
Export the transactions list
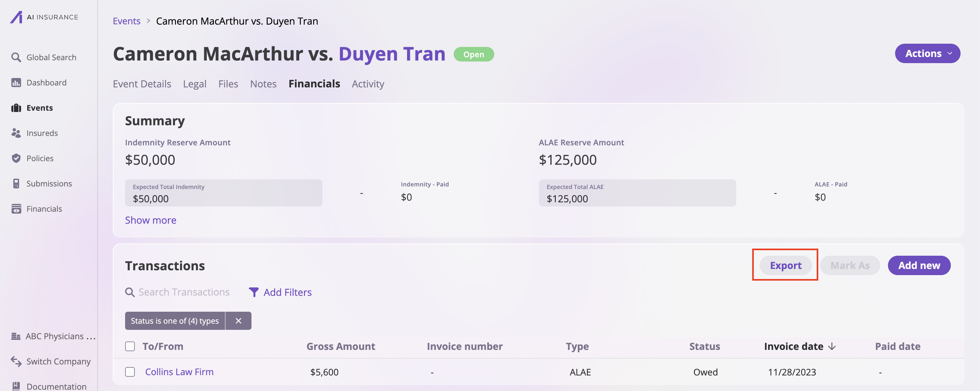(x=786, y=265)
